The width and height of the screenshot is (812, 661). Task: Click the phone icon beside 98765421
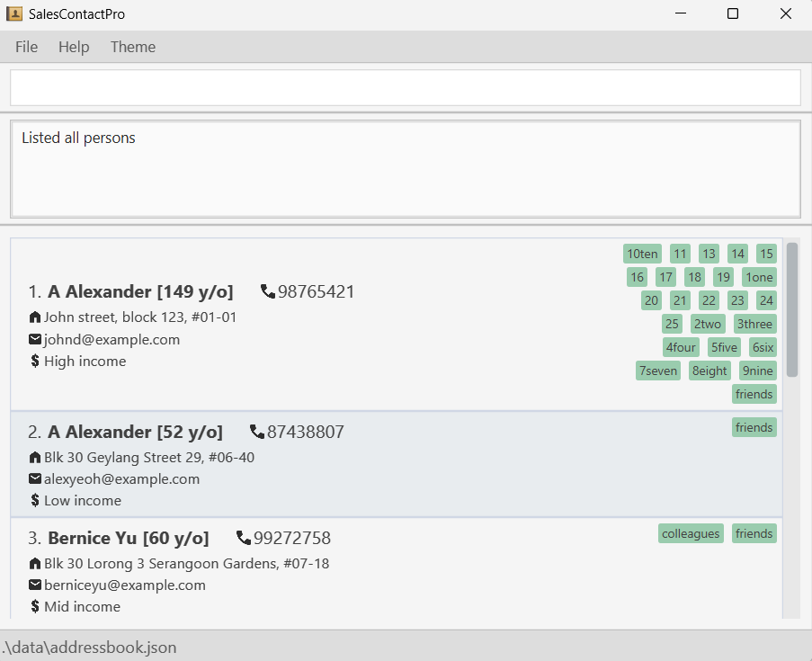coord(268,291)
